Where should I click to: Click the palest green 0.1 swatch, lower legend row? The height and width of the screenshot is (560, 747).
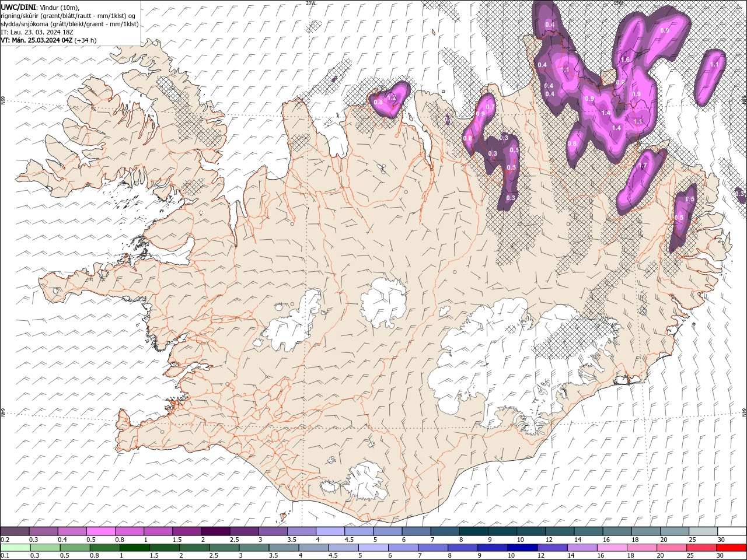click(15, 548)
